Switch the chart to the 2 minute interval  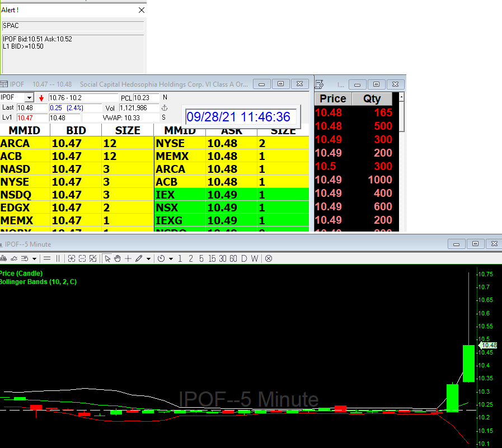191,258
